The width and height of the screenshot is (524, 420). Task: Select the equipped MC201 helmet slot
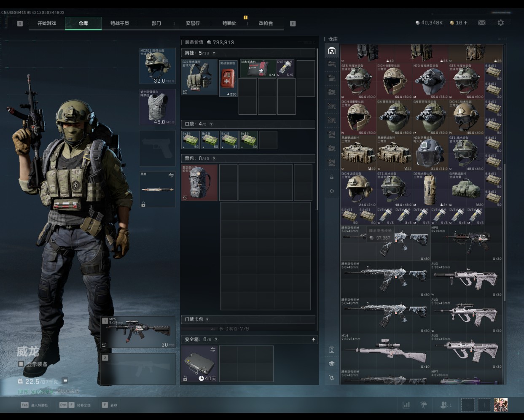coord(157,66)
